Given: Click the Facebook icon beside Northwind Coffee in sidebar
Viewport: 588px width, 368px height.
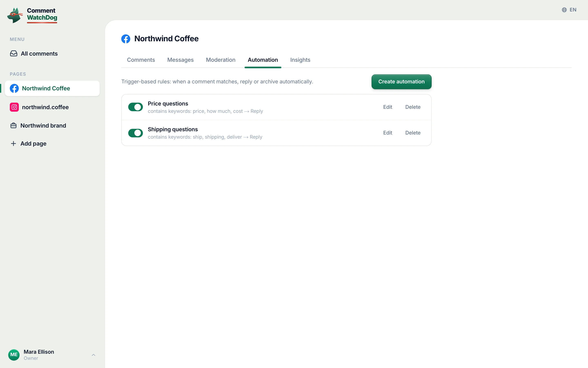Looking at the screenshot, I should point(14,88).
